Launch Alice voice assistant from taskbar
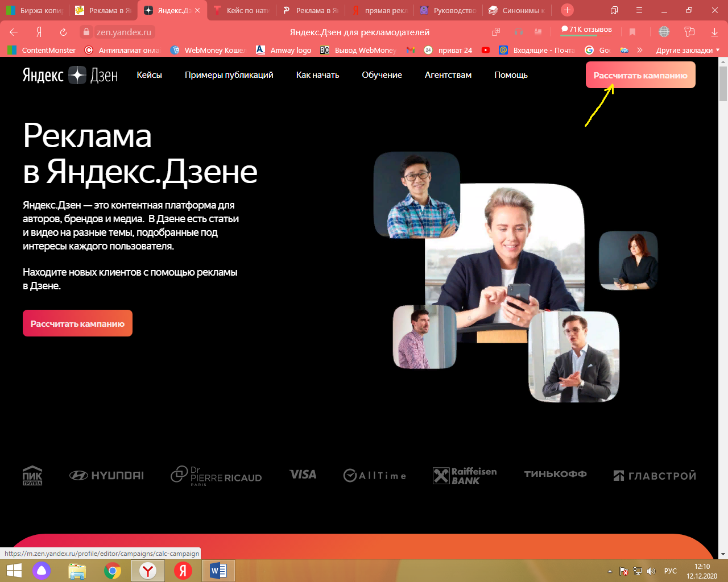This screenshot has height=582, width=728. (42, 570)
